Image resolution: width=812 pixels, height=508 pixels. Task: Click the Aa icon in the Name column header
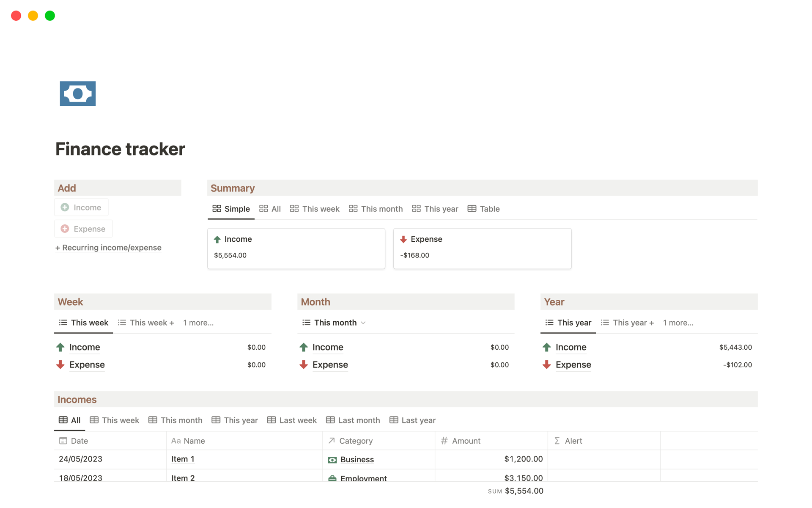tap(176, 441)
